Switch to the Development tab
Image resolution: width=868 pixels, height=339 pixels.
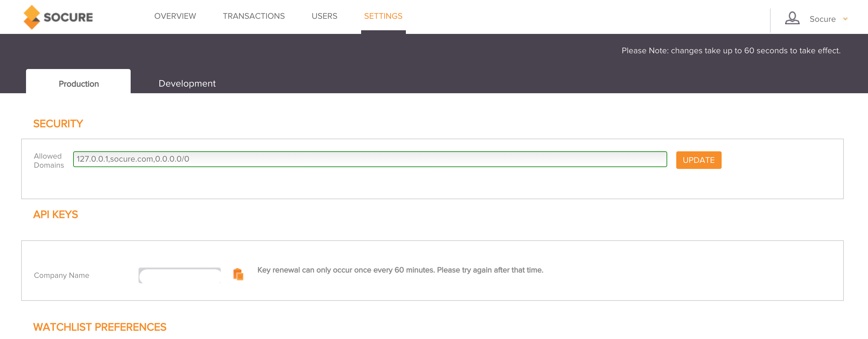187,83
